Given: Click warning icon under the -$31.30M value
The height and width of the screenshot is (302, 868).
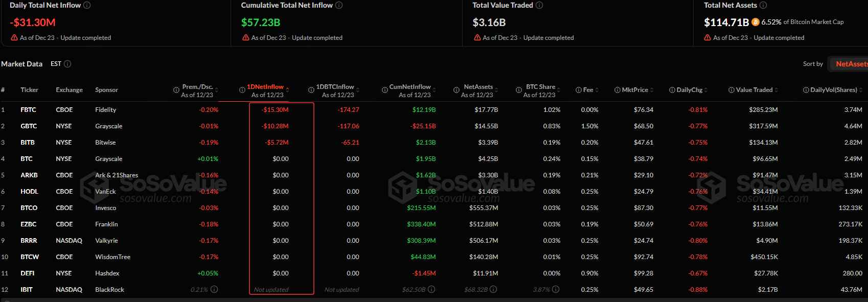Looking at the screenshot, I should click(14, 38).
